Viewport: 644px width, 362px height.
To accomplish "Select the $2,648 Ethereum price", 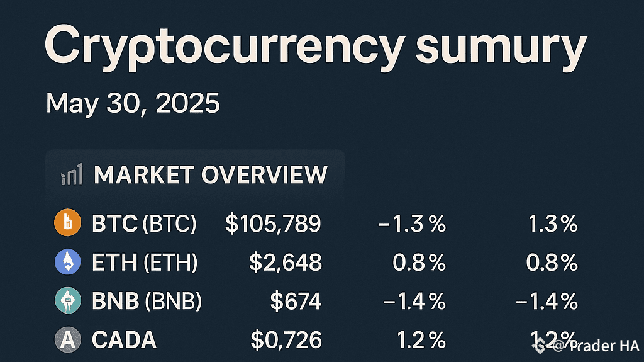I will (x=286, y=263).
